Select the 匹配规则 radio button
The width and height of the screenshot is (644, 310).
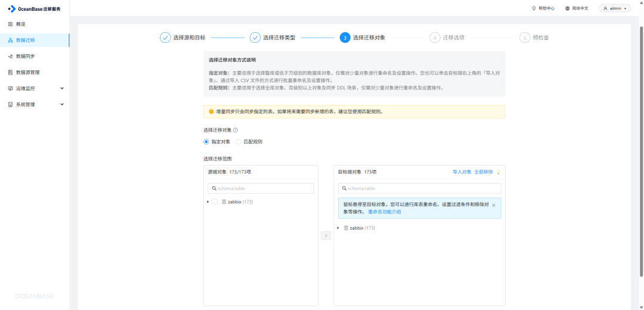coord(238,142)
